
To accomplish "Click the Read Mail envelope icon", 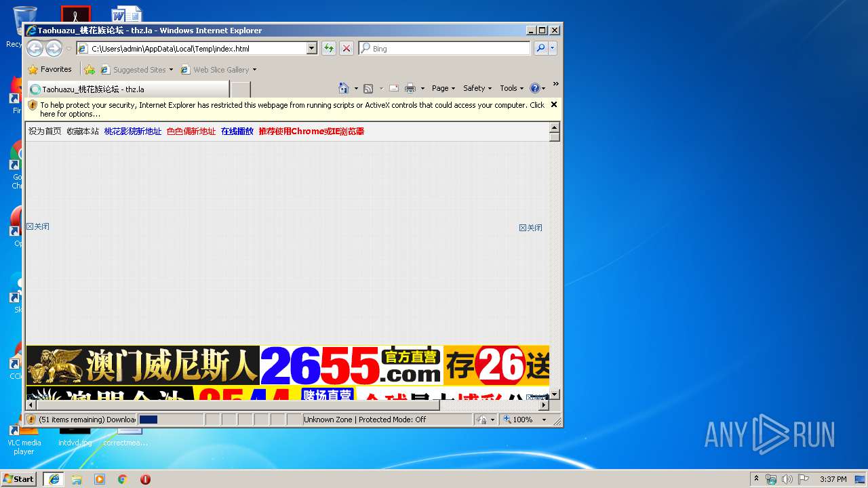I will coord(393,88).
